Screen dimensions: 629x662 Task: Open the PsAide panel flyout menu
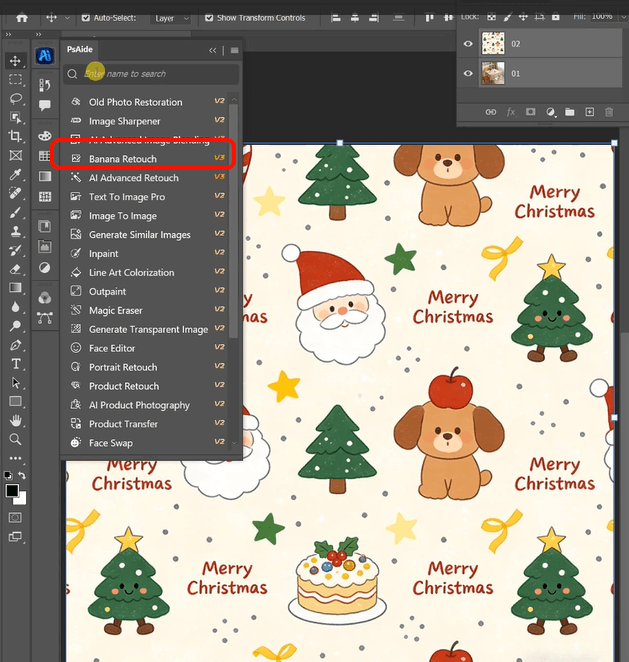[235, 51]
